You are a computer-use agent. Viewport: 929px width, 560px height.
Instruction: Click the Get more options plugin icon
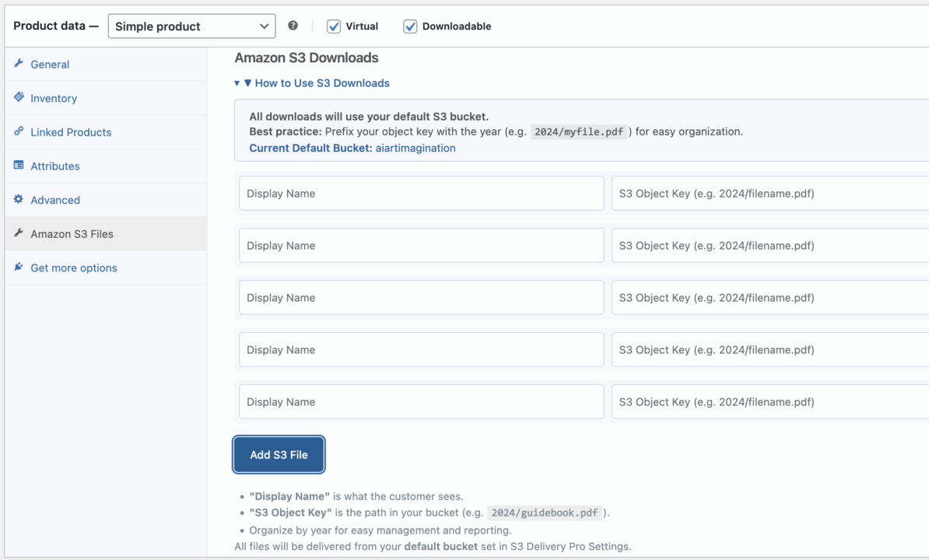click(19, 267)
